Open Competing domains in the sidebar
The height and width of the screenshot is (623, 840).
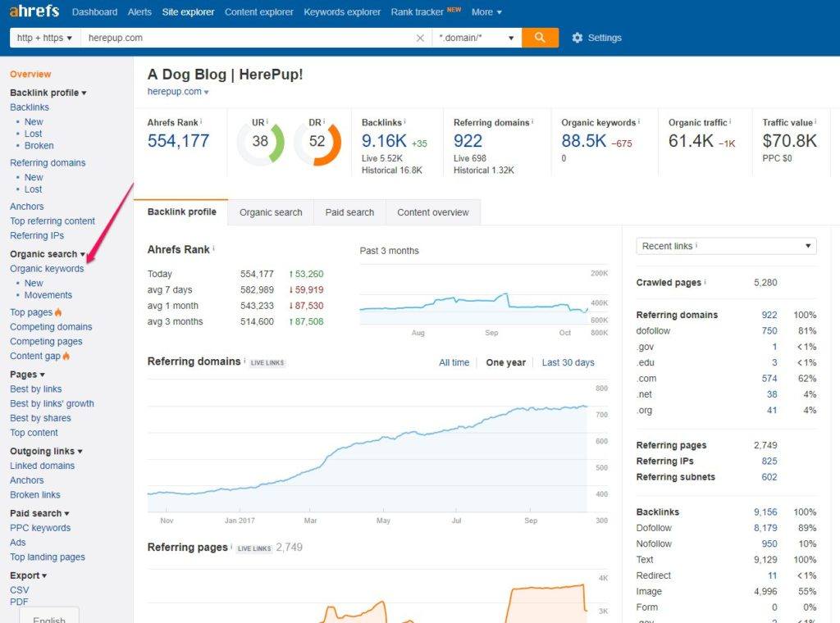(51, 326)
